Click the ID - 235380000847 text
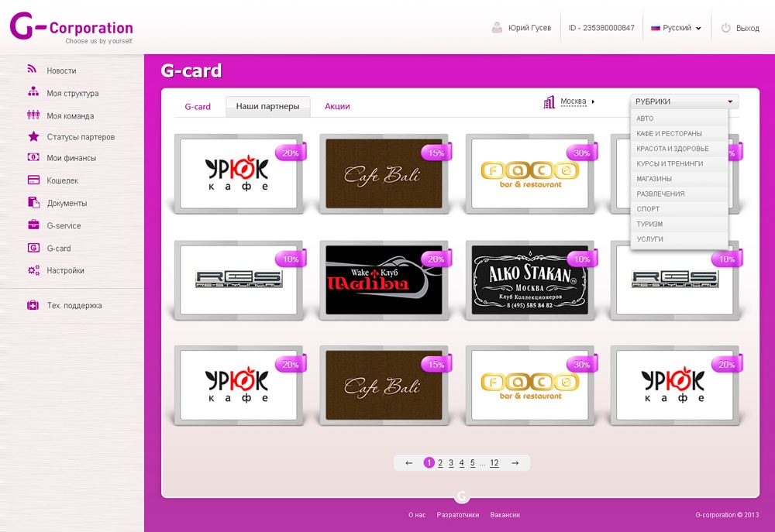The image size is (775, 532). point(601,28)
